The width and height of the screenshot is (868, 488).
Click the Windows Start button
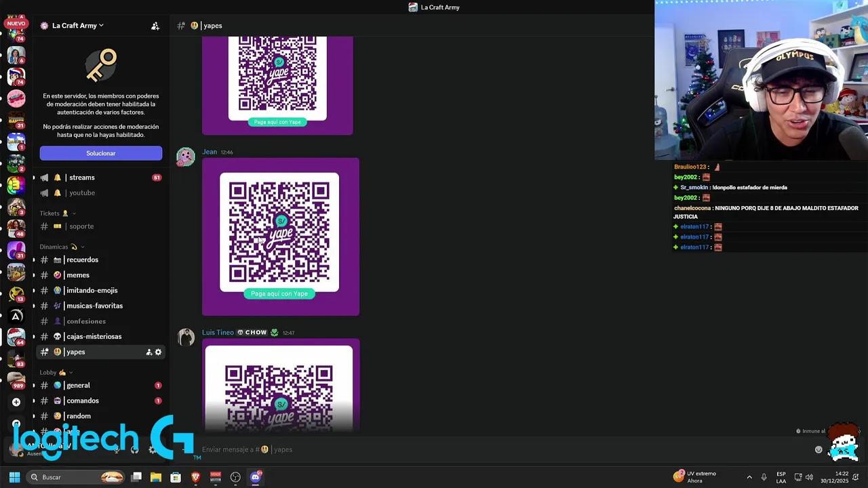click(x=14, y=477)
